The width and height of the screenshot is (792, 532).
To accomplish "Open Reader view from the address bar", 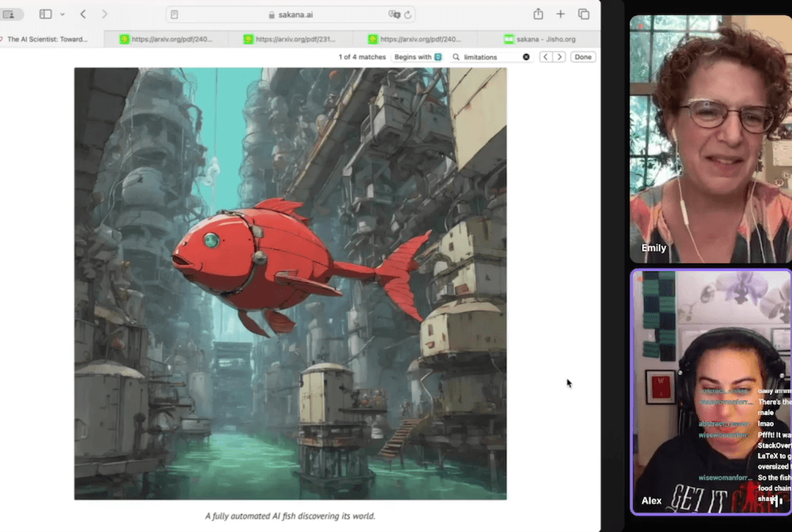I will pyautogui.click(x=175, y=15).
